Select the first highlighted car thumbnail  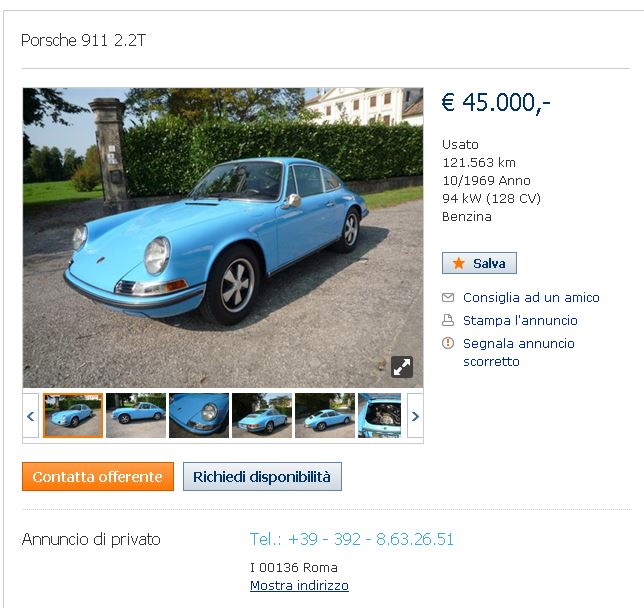[x=73, y=415]
